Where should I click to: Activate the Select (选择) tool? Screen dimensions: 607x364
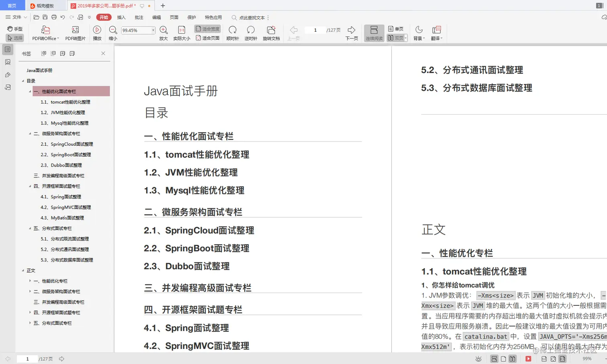click(x=15, y=38)
